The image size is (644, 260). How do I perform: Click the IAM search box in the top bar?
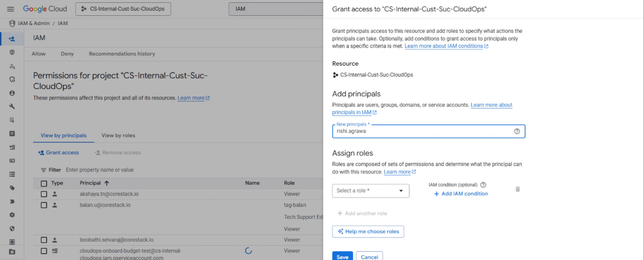[x=276, y=9]
